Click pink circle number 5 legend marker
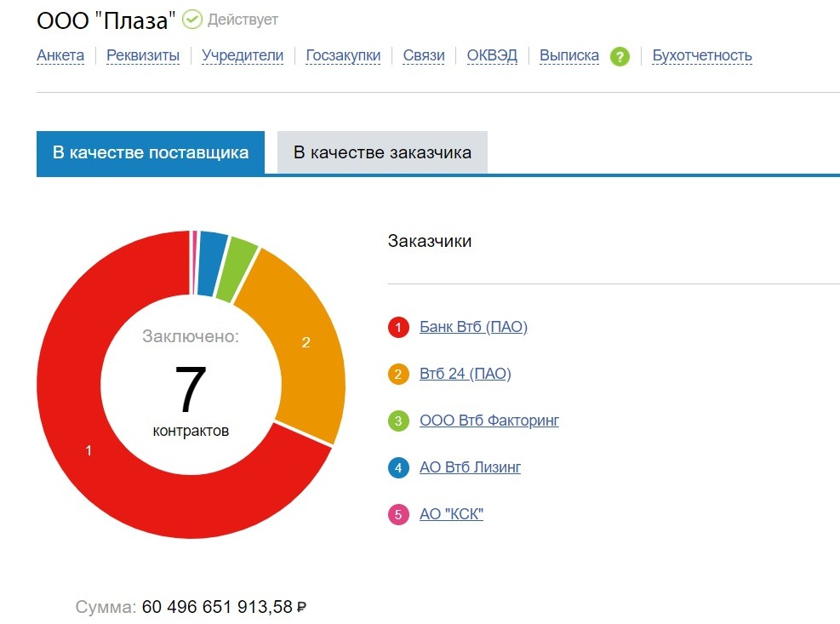This screenshot has width=840, height=624. click(x=398, y=514)
